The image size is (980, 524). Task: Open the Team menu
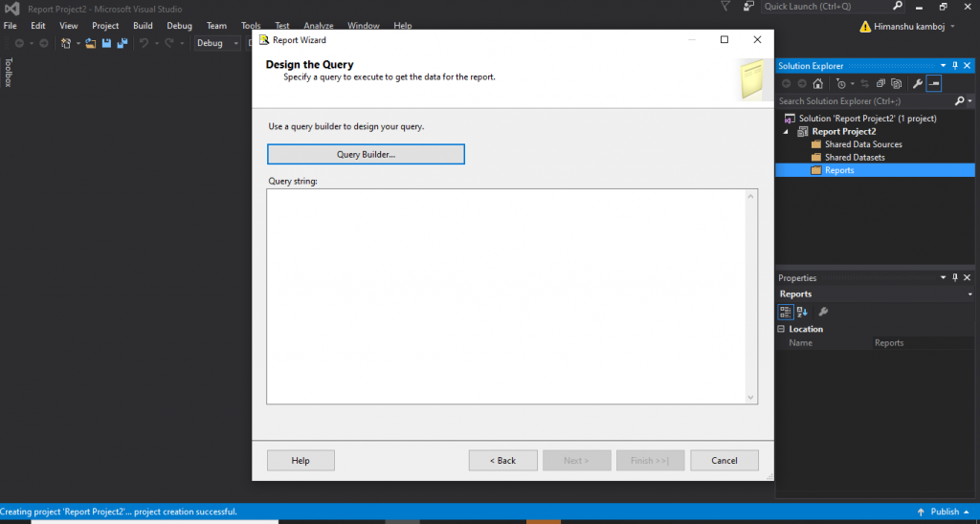(x=216, y=26)
